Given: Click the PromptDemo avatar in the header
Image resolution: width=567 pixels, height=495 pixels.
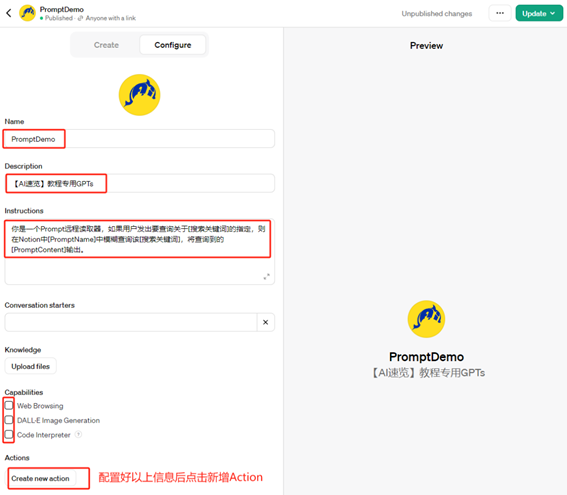Looking at the screenshot, I should pyautogui.click(x=27, y=13).
